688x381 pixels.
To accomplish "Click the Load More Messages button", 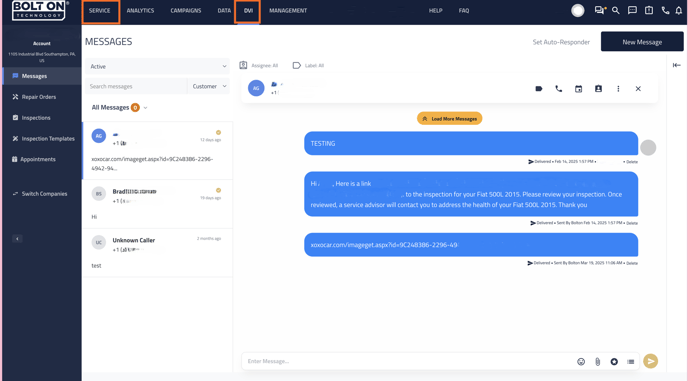I will [x=449, y=119].
